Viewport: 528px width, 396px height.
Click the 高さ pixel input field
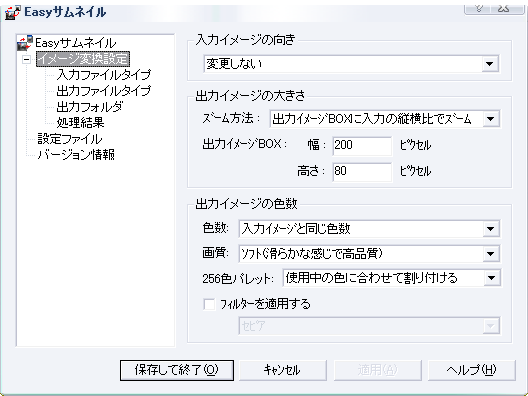tap(362, 172)
